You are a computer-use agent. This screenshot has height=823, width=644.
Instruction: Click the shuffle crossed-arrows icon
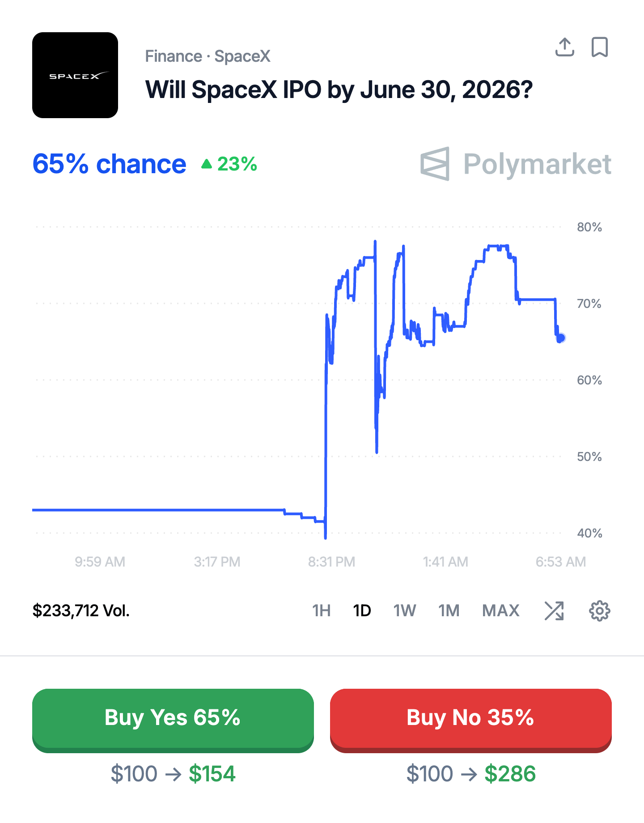pos(554,611)
